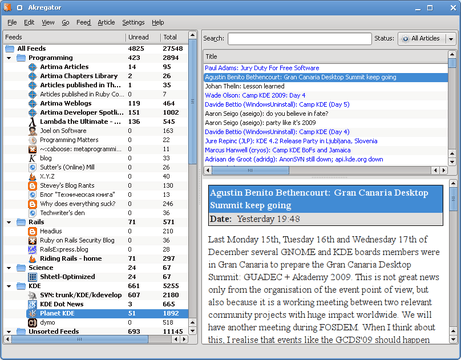Click the Search input field
Screen dimensions: 461x360
[x=300, y=39]
